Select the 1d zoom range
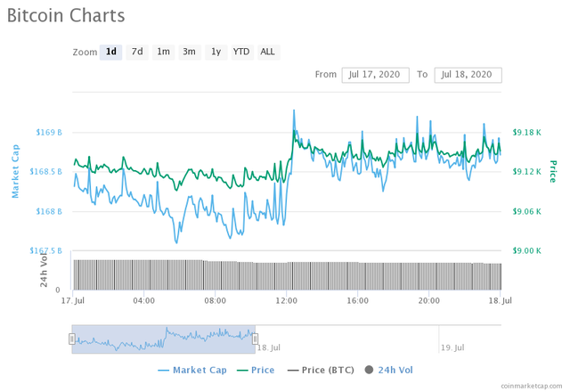Screen dimensions: 570x392 point(110,52)
